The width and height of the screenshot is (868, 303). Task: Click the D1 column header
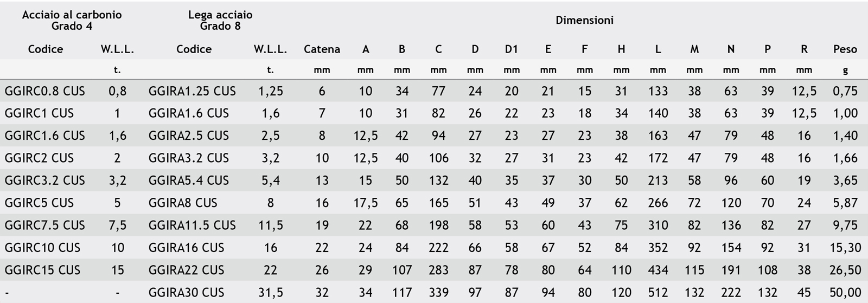(511, 49)
